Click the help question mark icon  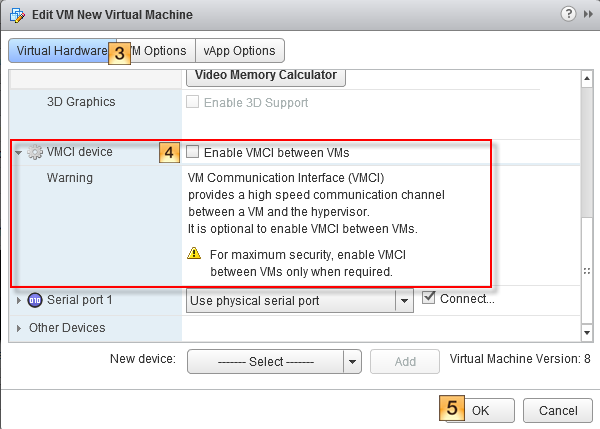tap(568, 14)
